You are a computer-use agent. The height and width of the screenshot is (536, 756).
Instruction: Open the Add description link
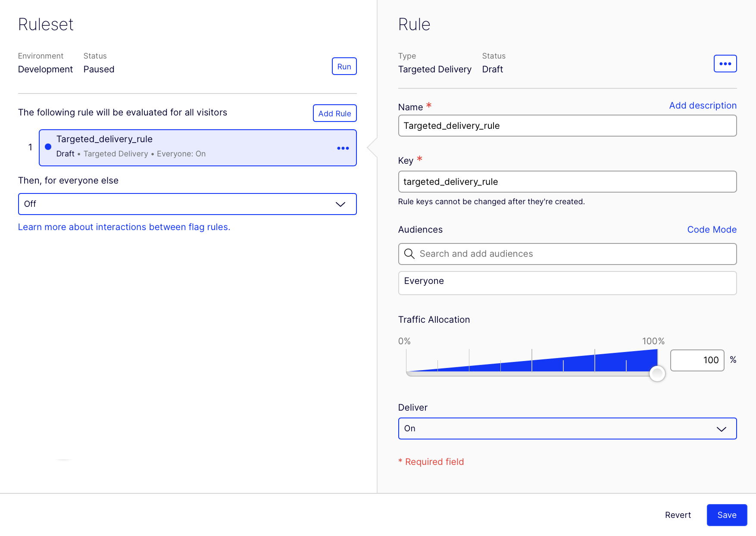click(703, 106)
